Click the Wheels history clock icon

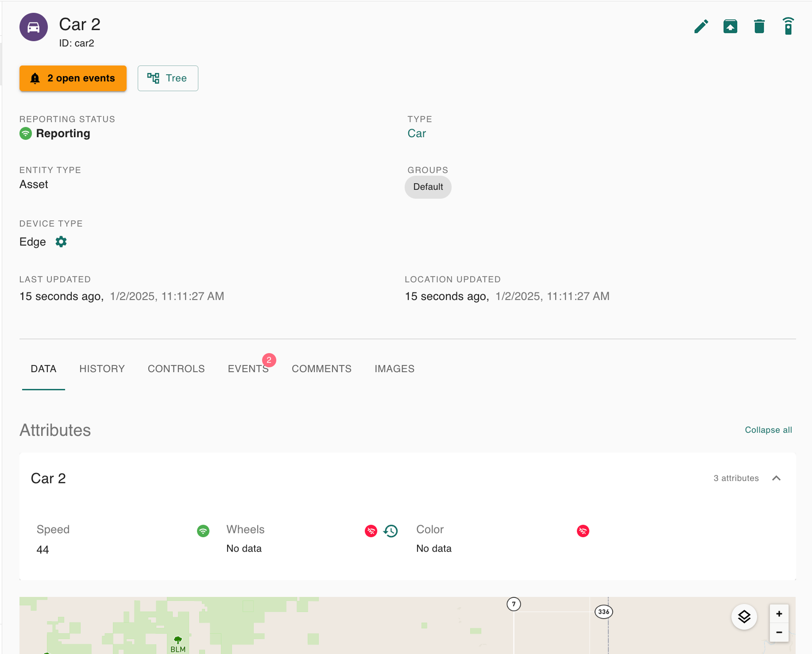[x=391, y=531]
